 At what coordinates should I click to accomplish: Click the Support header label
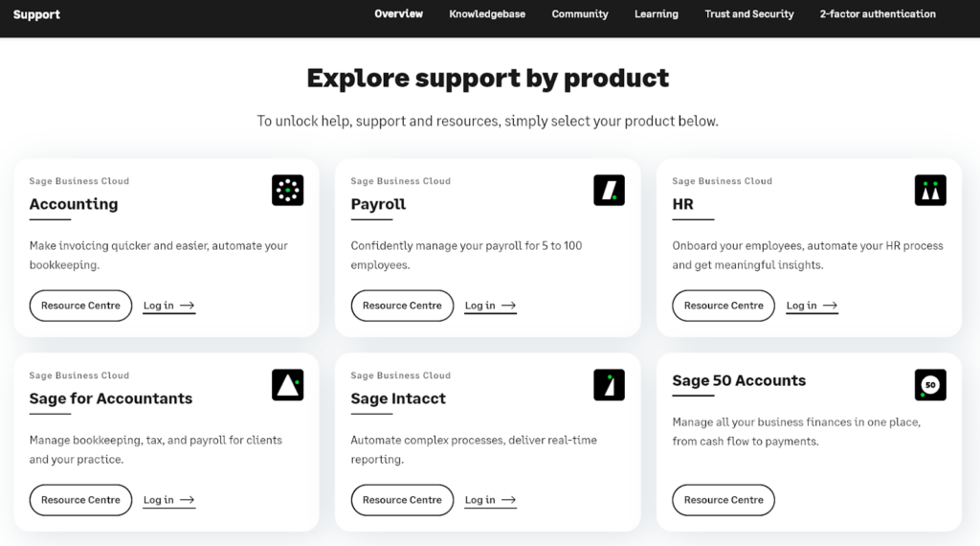pyautogui.click(x=36, y=14)
